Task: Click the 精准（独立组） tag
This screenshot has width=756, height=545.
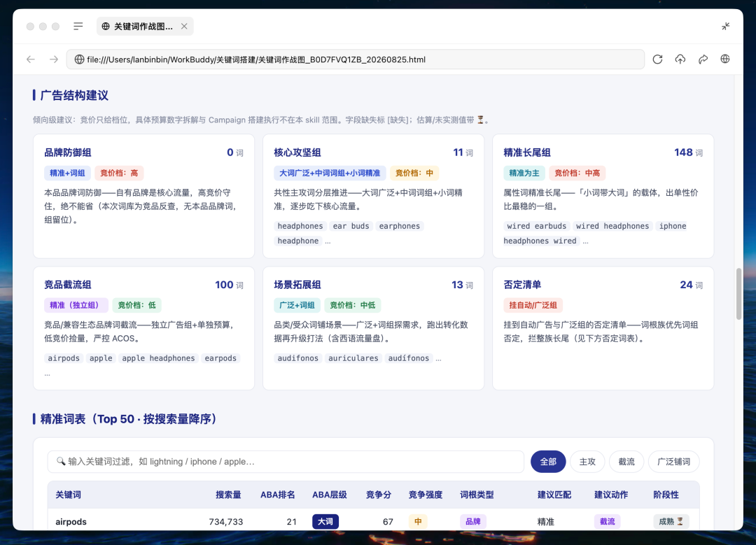Action: click(x=76, y=305)
